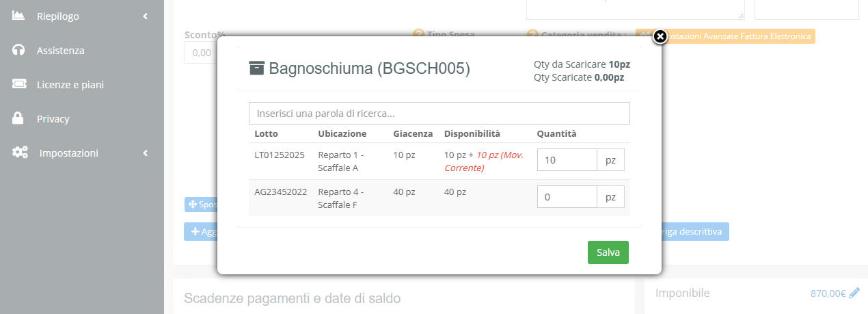Select quantity field for lot LT01252025
Image resolution: width=868 pixels, height=314 pixels.
[567, 160]
